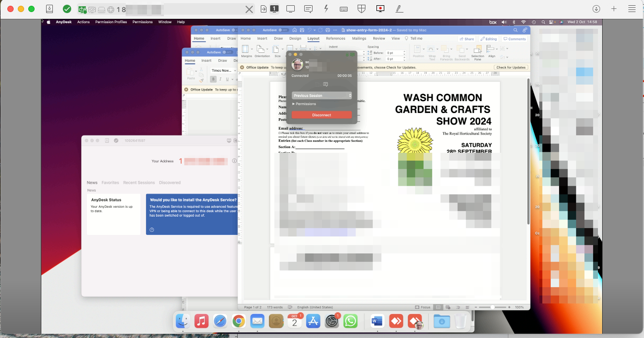The height and width of the screenshot is (338, 644).
Task: Click the Word home icon in title bar
Action: click(x=295, y=30)
